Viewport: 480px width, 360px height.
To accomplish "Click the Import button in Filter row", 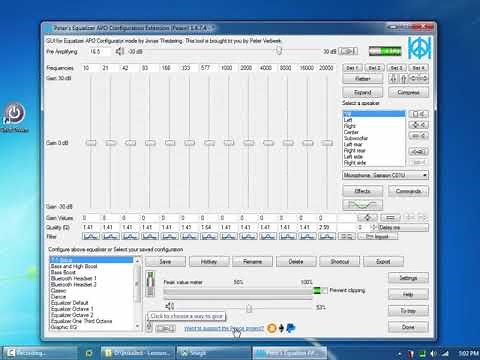I will click(x=377, y=236).
